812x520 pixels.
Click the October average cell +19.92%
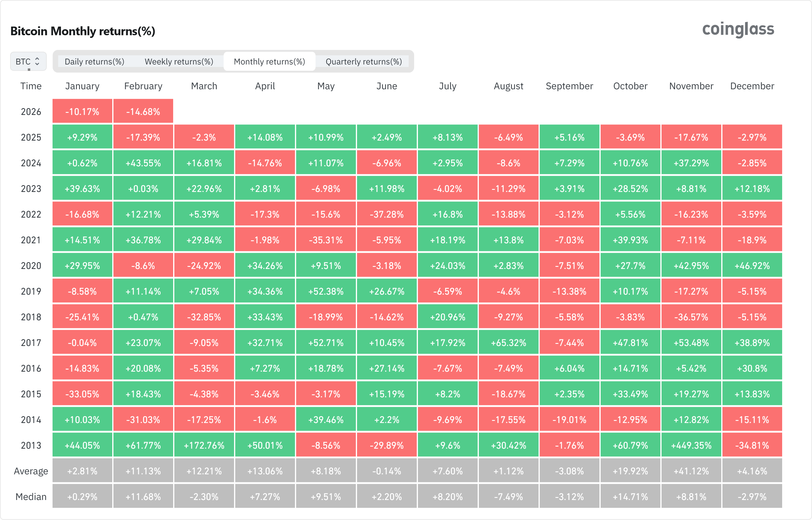630,471
